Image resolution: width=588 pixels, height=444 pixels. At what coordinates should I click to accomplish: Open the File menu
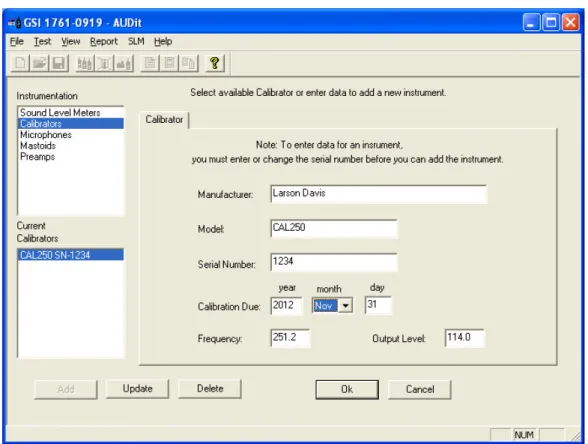17,41
